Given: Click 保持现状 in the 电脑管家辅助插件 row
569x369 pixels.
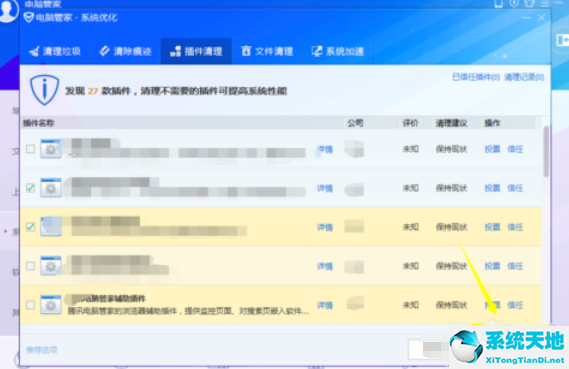Looking at the screenshot, I should coord(451,305).
